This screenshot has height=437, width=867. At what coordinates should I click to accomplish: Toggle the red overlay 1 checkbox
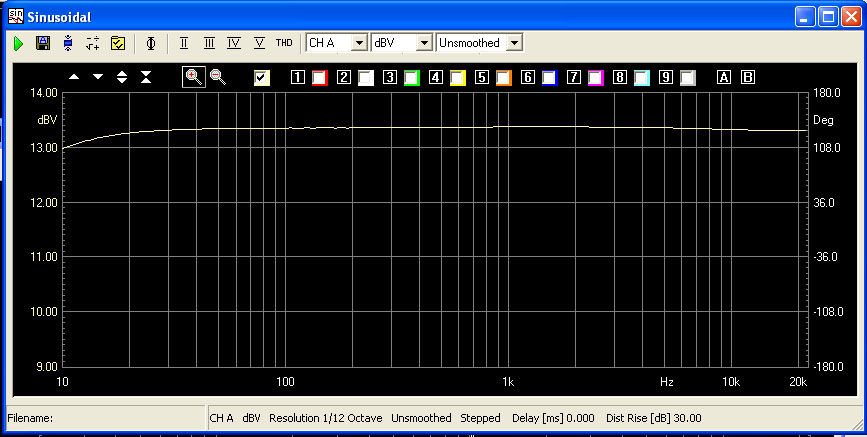320,77
